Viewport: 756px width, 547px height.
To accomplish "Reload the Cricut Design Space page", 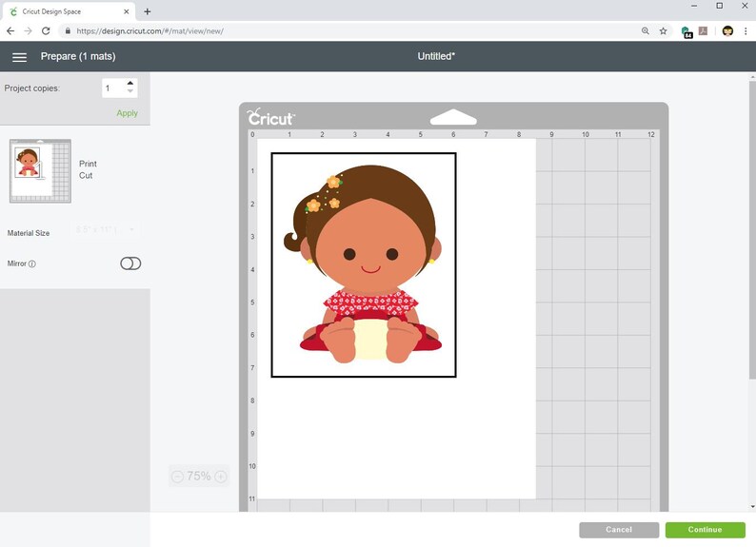I will click(x=46, y=30).
